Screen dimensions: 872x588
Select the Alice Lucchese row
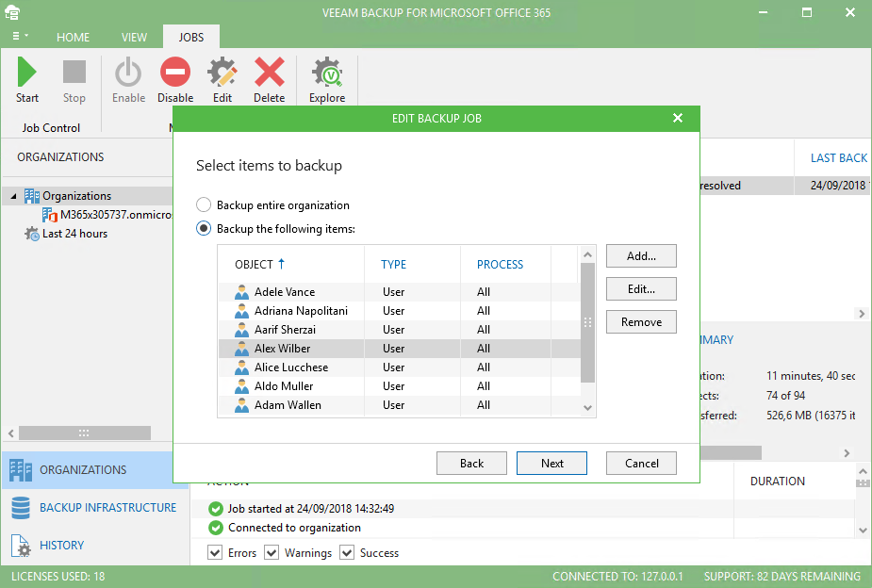(400, 367)
